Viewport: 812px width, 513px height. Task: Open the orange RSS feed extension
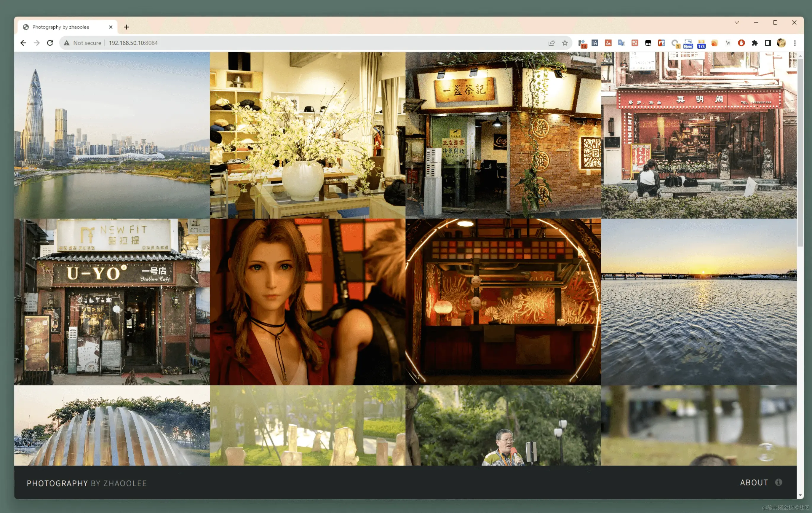coord(715,43)
